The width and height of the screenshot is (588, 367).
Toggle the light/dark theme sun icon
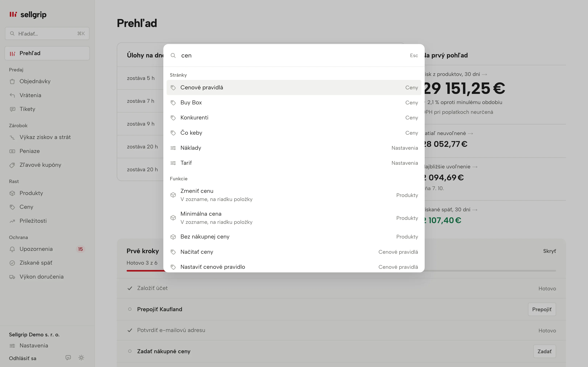pos(81,358)
